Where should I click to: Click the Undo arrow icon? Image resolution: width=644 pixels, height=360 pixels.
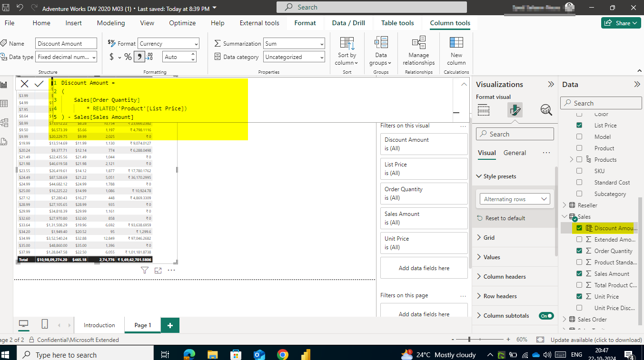(20, 8)
